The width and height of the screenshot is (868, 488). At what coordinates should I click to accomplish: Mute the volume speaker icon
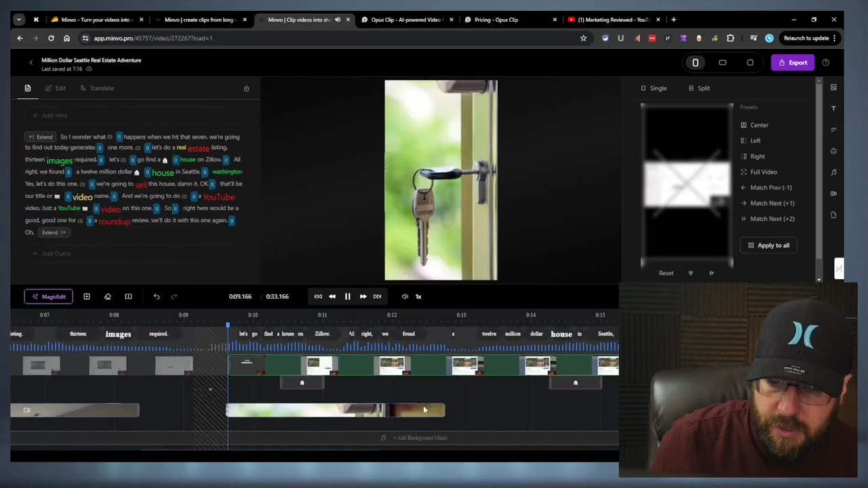coord(405,296)
